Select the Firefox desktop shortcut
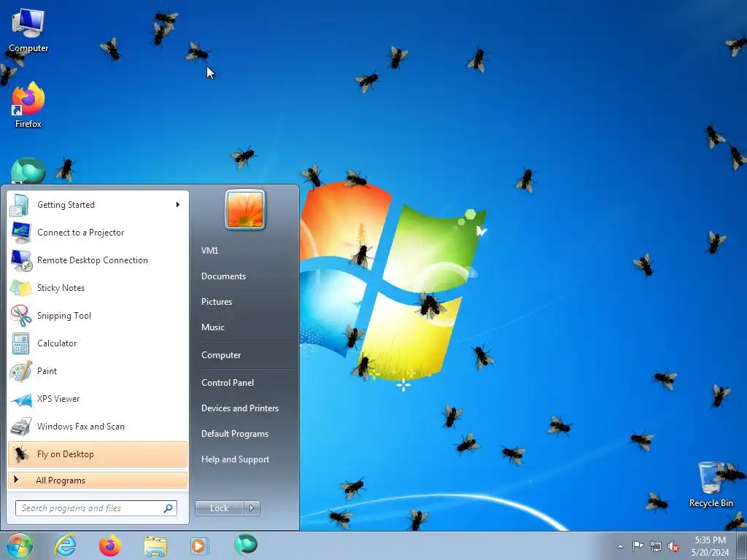747x560 pixels. 28,105
